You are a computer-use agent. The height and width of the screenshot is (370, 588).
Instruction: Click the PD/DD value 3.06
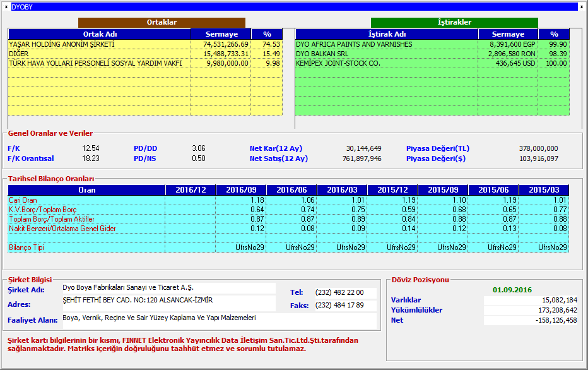[199, 148]
